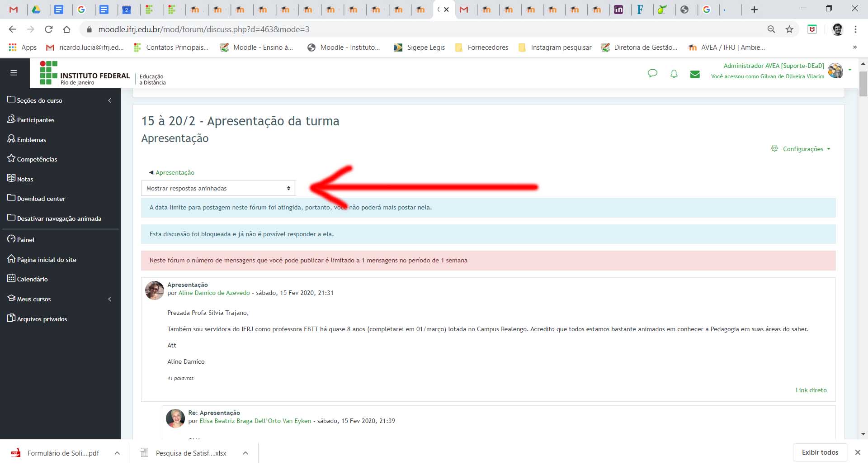Click the zoom magnifier icon in address bar

click(771, 29)
